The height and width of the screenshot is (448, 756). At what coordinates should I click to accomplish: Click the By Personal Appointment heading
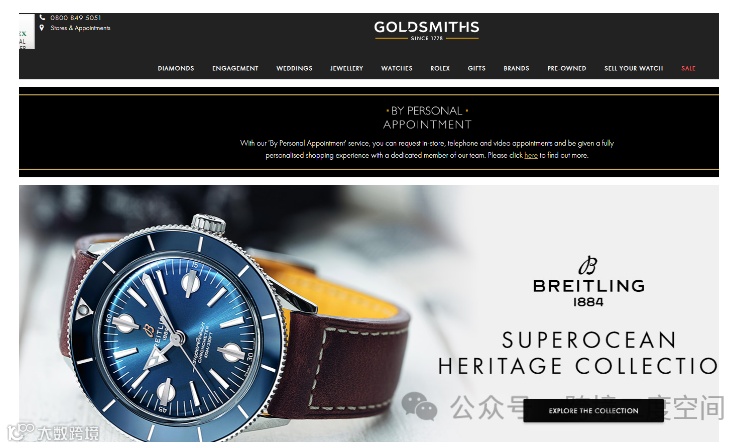[x=427, y=118]
